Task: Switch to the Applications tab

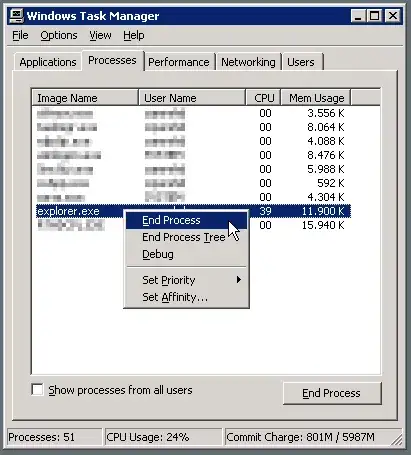Action: pyautogui.click(x=48, y=62)
